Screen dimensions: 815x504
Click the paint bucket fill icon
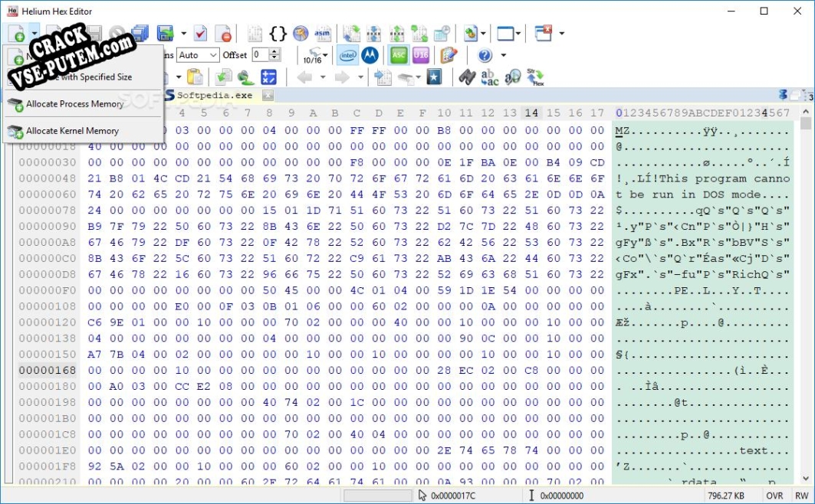pyautogui.click(x=246, y=77)
